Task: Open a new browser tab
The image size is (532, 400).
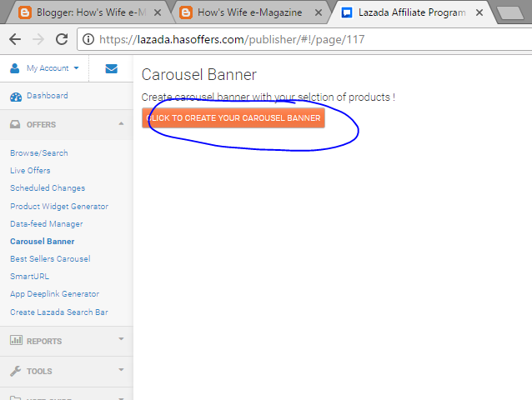Action: [510, 13]
